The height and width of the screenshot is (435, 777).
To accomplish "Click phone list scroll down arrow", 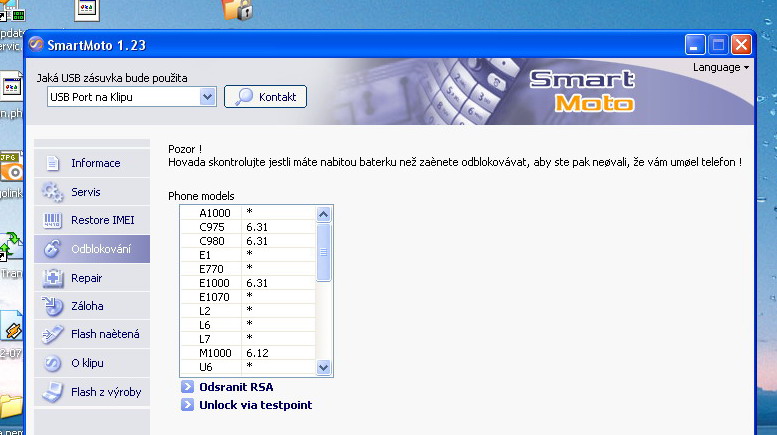I will [x=323, y=368].
